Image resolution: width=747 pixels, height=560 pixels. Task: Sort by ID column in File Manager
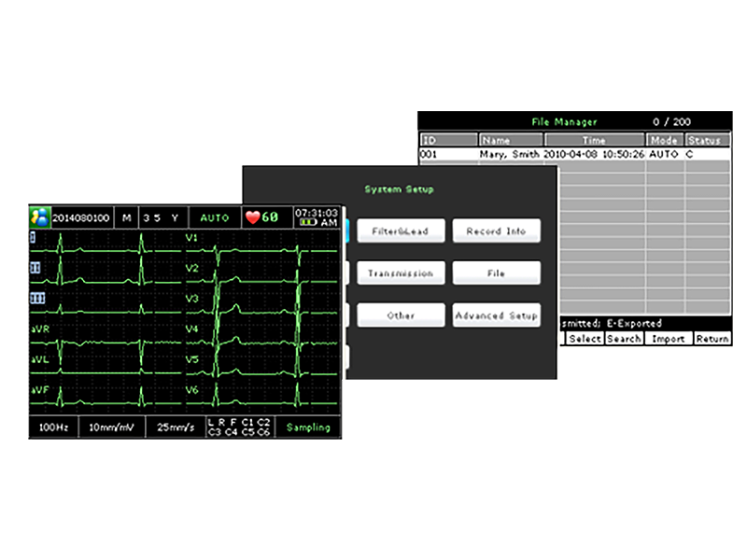[448, 140]
